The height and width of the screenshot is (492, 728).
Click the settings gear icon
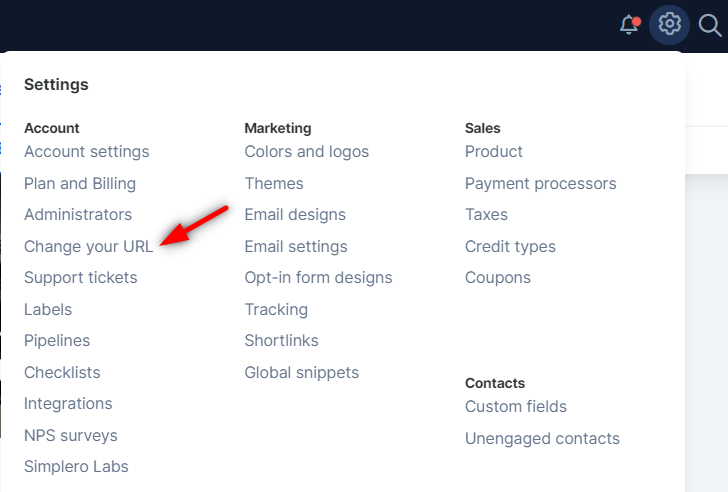[669, 24]
